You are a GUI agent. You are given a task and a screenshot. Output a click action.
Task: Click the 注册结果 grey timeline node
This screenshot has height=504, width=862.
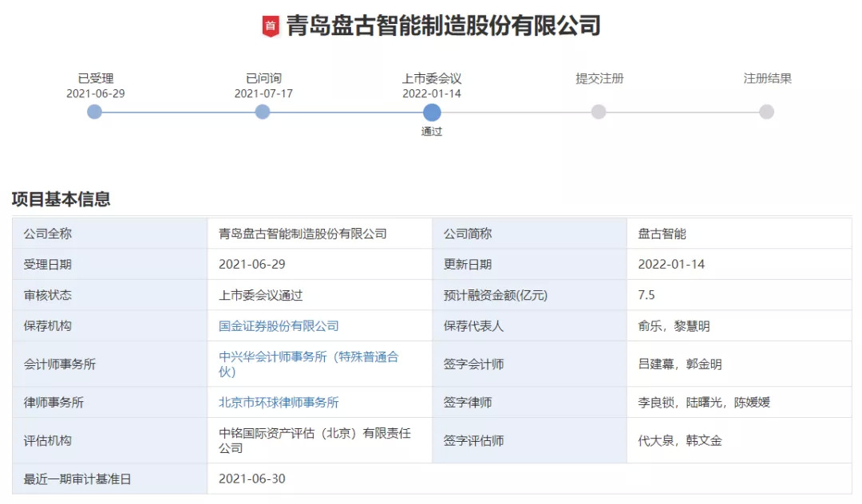tap(766, 112)
